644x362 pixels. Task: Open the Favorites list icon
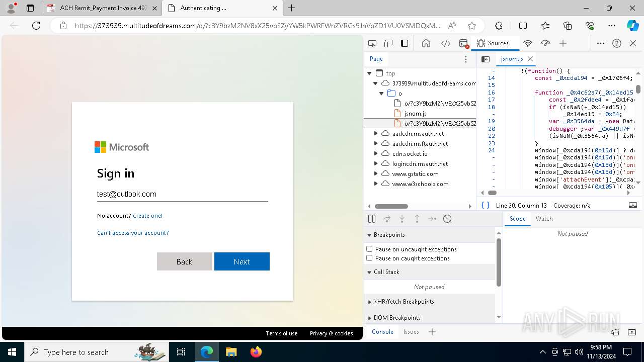(545, 26)
